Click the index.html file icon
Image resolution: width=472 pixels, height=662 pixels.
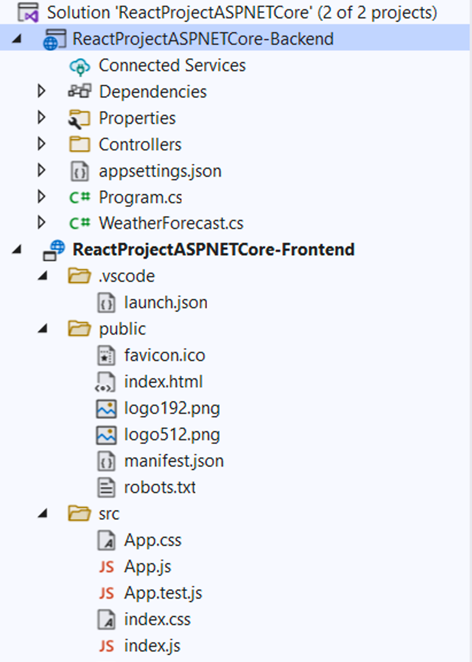105,382
